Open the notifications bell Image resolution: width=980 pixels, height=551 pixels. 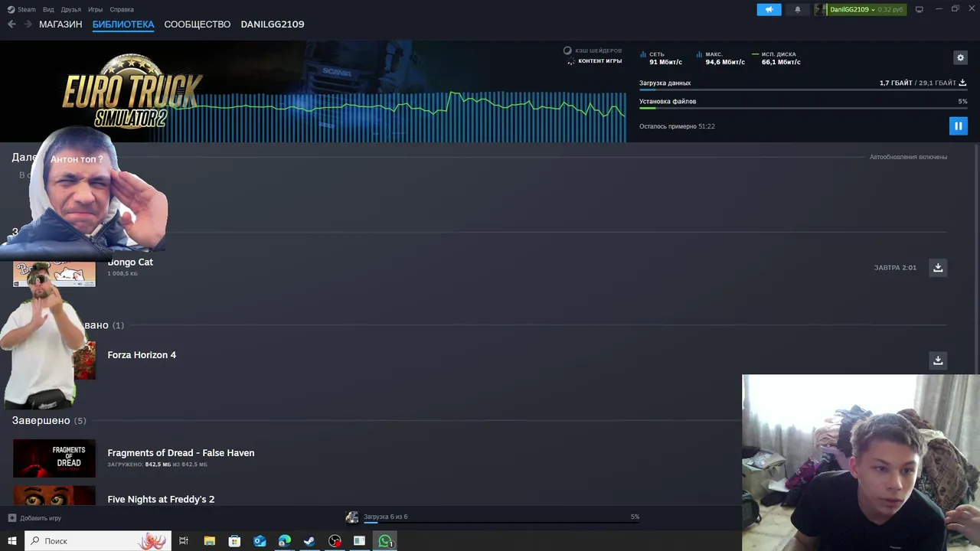797,9
